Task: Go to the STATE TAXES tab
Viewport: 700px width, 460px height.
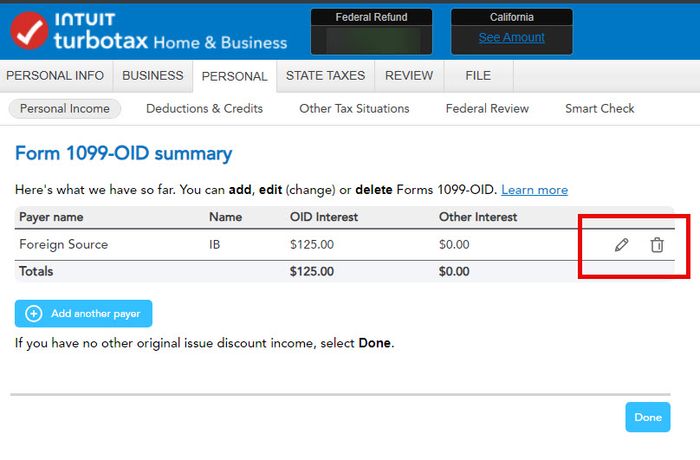Action: pos(325,76)
